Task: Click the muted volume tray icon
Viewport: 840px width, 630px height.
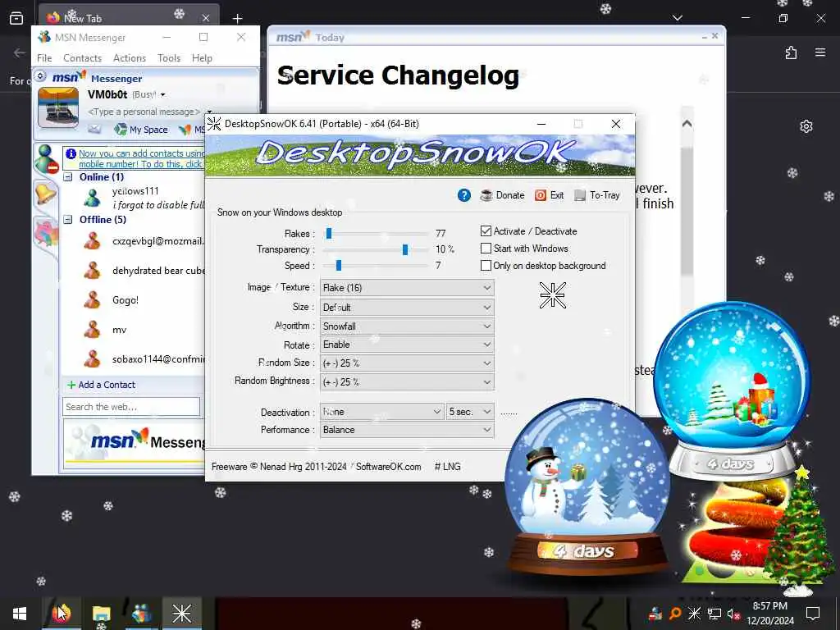Action: coord(733,614)
